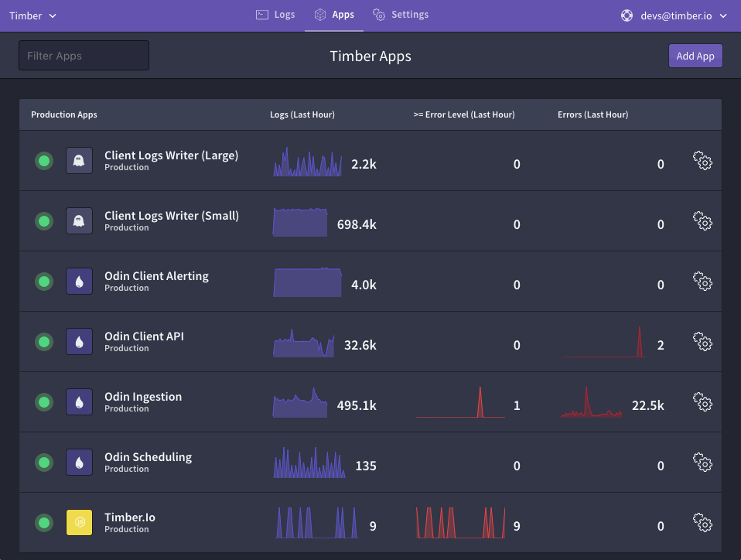Click yellow Node.js icon of Timber.Io
The image size is (741, 560).
79,523
